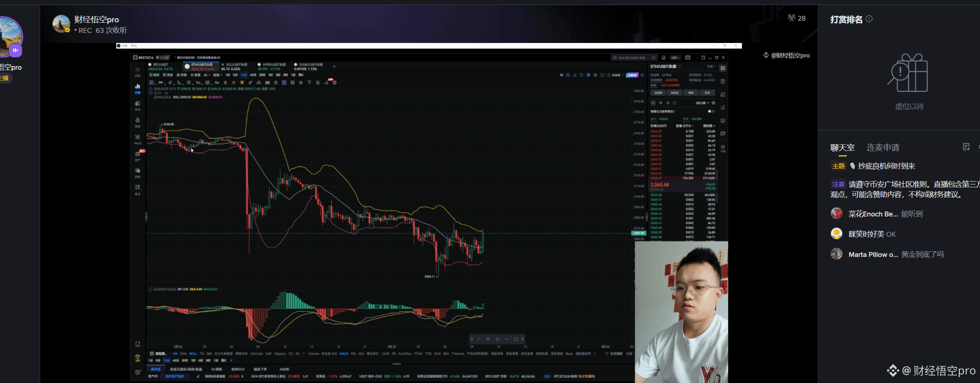Screen dimensions: 980x383
Task: Click the OKX BTC/USDT search field
Action: (634, 57)
